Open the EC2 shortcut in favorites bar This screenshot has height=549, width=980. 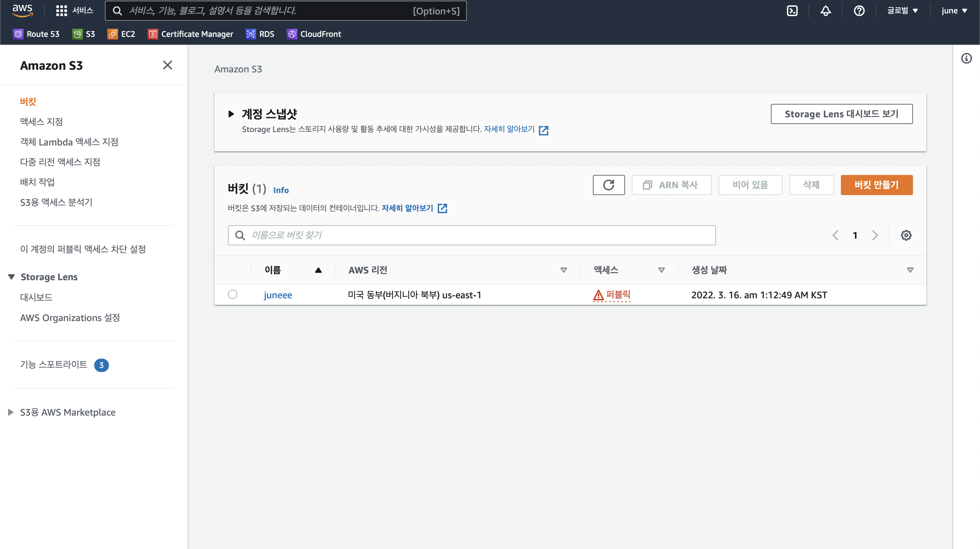click(x=121, y=34)
